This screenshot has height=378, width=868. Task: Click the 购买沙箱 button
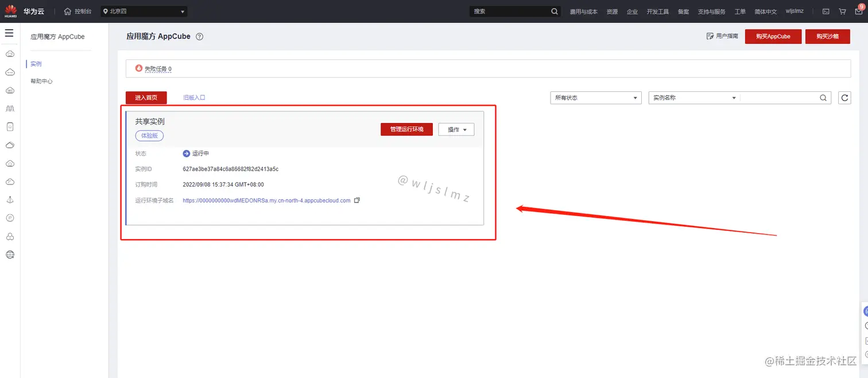[827, 36]
